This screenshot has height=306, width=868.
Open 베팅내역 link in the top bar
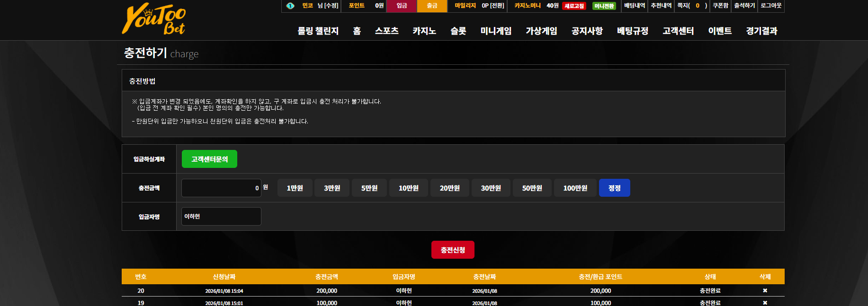click(635, 6)
